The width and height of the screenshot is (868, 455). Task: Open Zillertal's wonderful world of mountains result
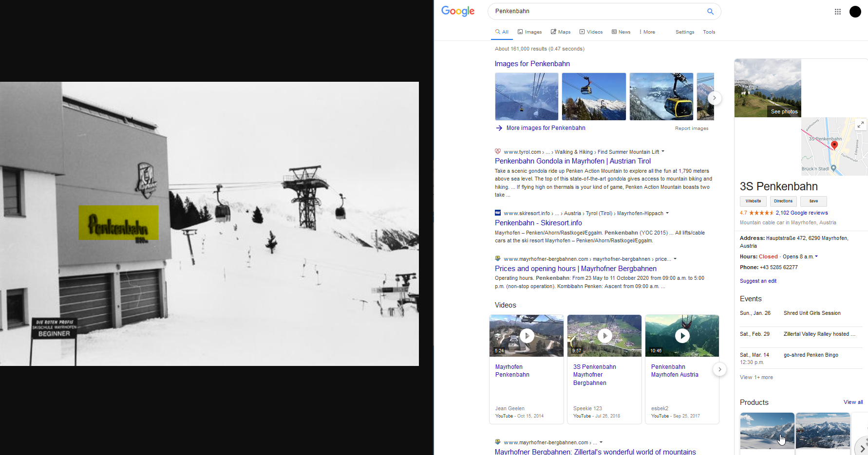coord(595,452)
